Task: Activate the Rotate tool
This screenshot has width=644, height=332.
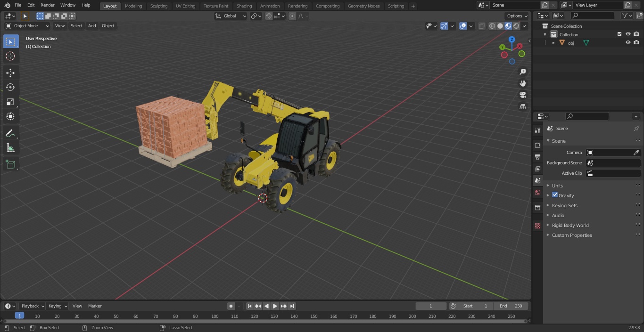Action: (x=10, y=87)
